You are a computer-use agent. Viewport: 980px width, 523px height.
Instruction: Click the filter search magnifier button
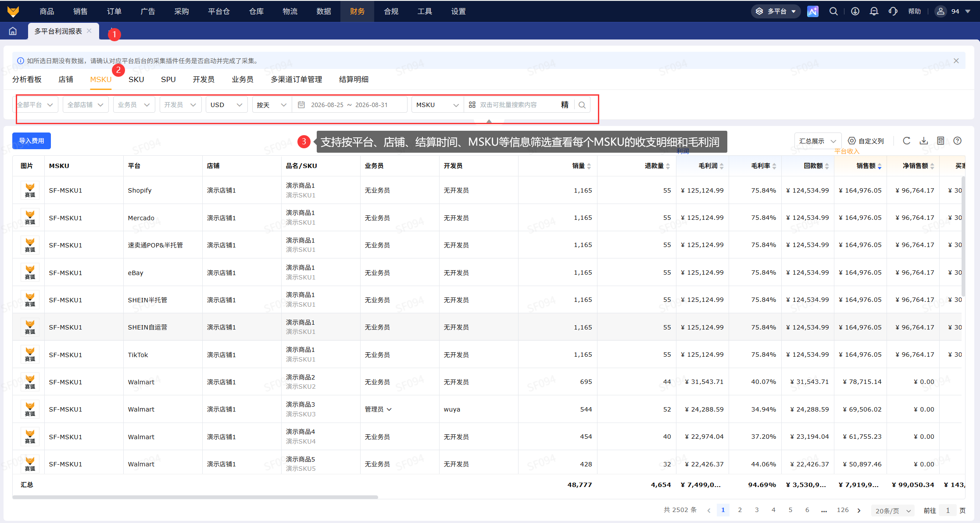(x=582, y=105)
